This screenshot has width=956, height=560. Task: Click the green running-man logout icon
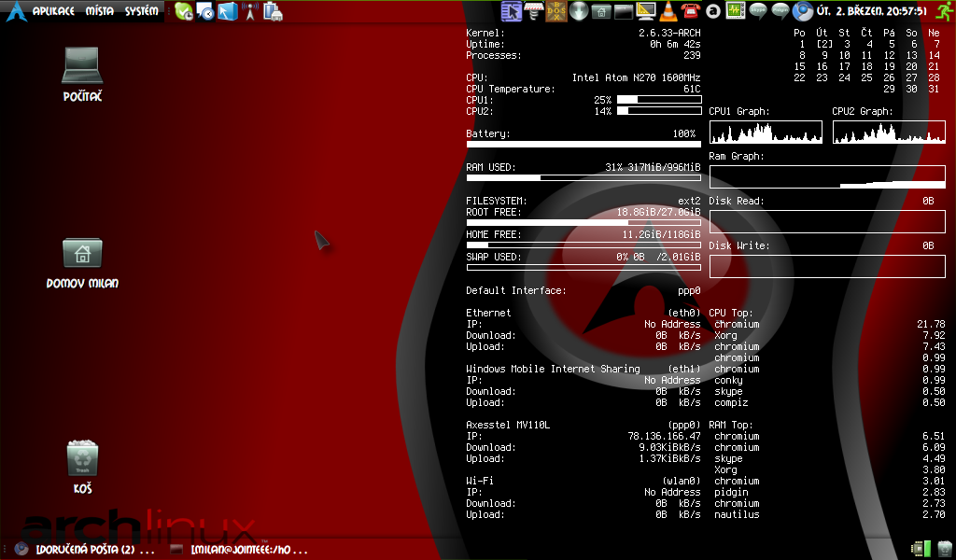[x=943, y=11]
